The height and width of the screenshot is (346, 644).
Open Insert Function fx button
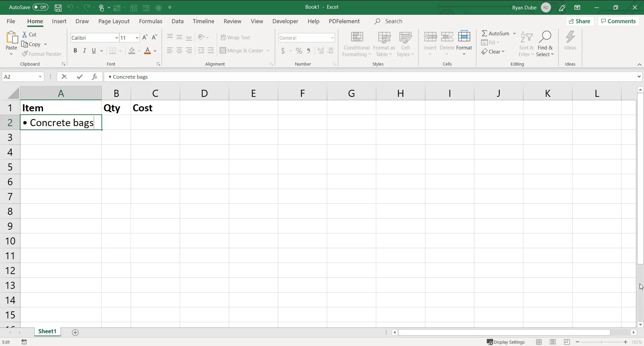pos(95,77)
